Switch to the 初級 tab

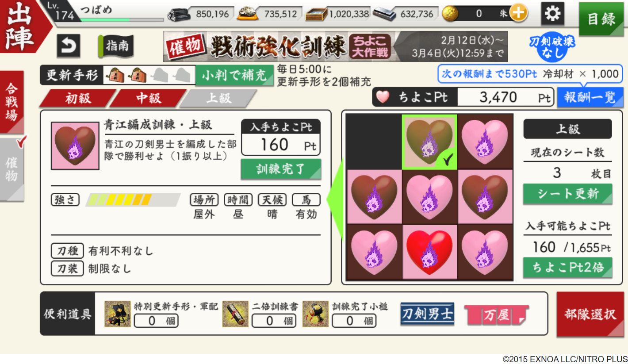click(78, 98)
